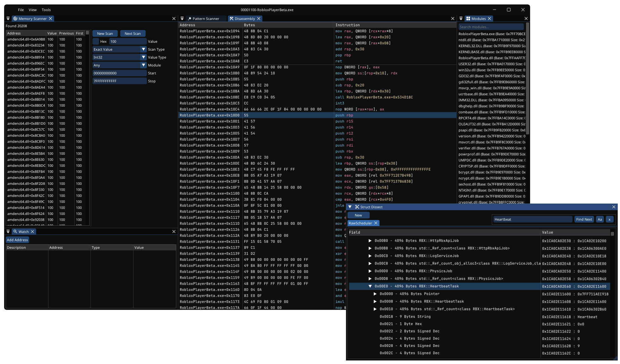This screenshot has height=364, width=620.
Task: Open the Tools menu
Action: click(46, 10)
